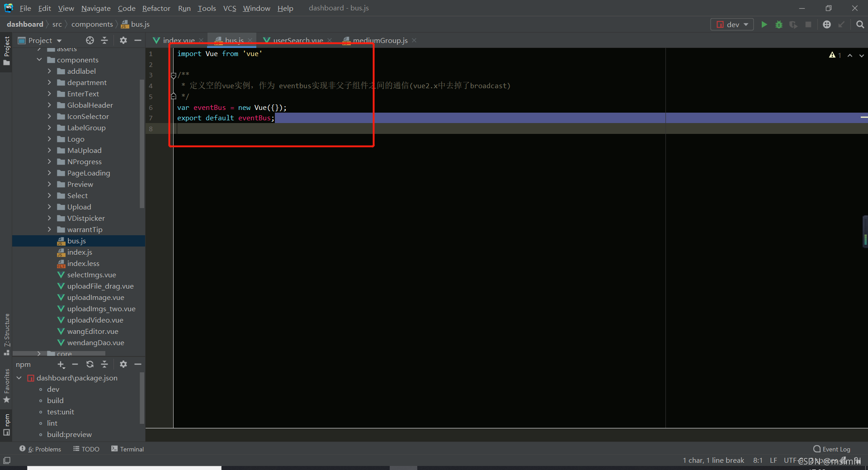Expand the addlabel folder
This screenshot has width=868, height=470.
(49, 71)
